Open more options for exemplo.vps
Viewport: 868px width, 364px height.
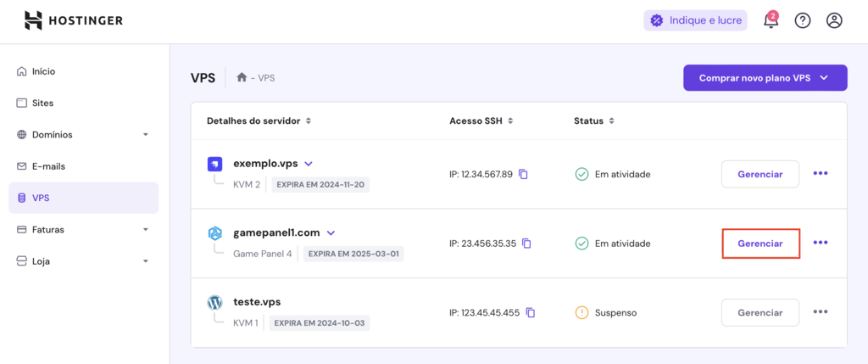coord(820,173)
